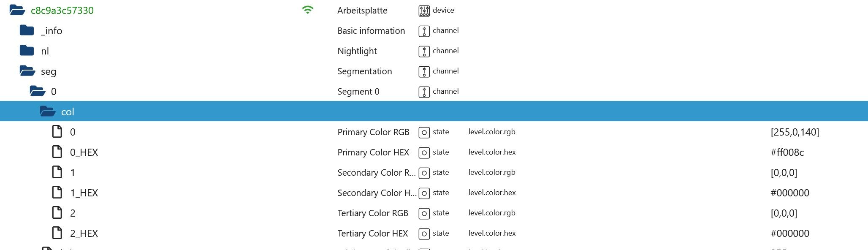Collapse the seg folder
868x250 pixels.
point(27,71)
